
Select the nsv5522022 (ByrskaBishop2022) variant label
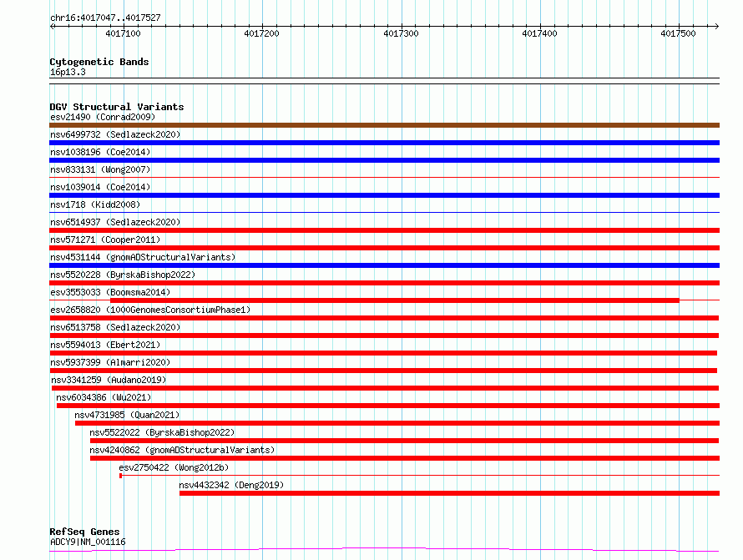tap(162, 432)
